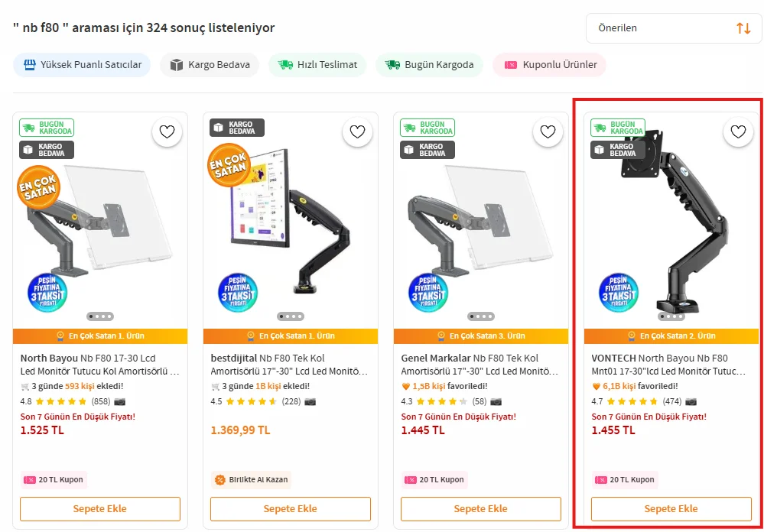This screenshot has width=764, height=532.
Task: Click heart icon on bestdijital product
Action: coord(357,132)
